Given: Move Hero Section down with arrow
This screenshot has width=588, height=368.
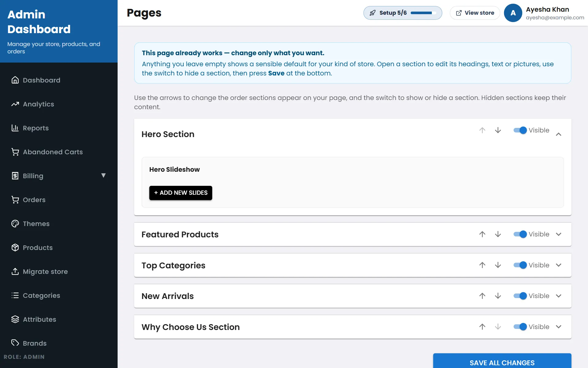Looking at the screenshot, I should tap(498, 130).
